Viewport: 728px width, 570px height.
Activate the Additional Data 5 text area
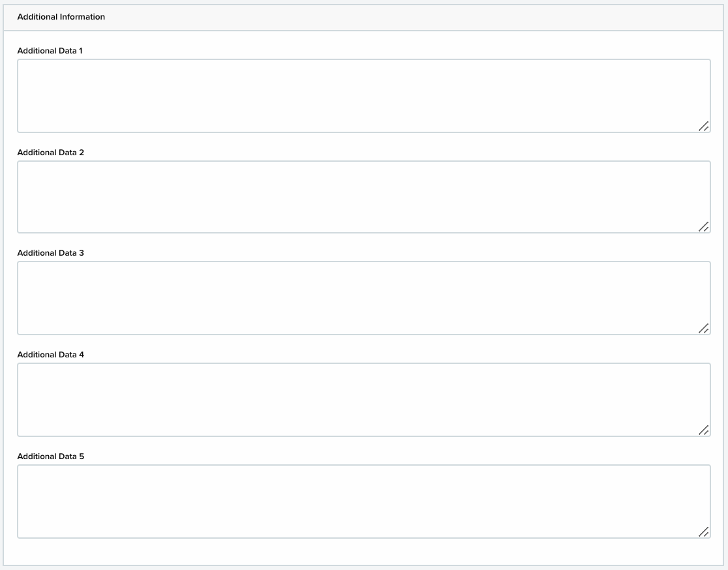point(364,502)
